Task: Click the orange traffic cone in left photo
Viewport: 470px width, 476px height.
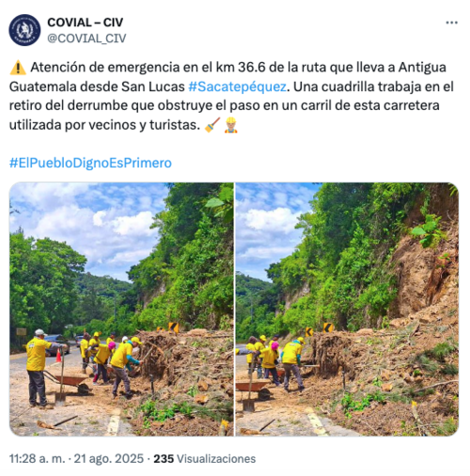Action: (x=58, y=356)
